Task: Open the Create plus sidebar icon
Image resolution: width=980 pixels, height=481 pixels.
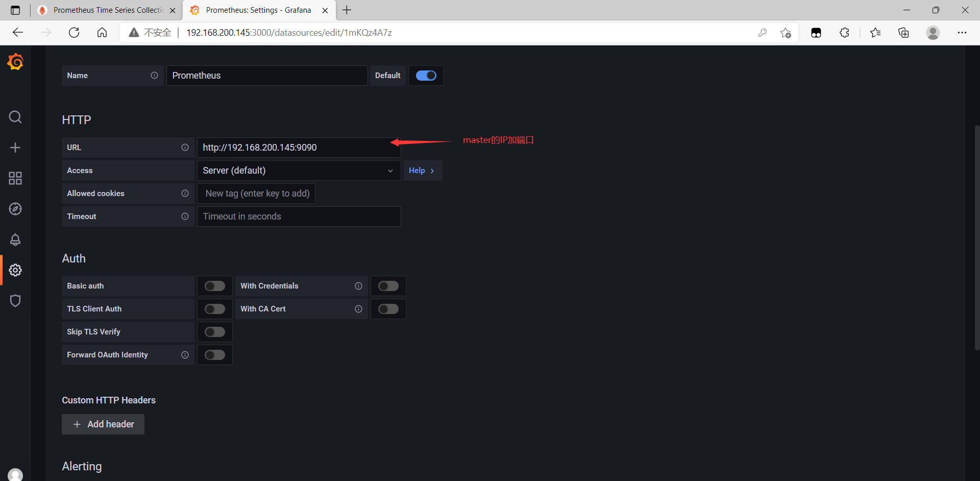Action: pos(15,148)
